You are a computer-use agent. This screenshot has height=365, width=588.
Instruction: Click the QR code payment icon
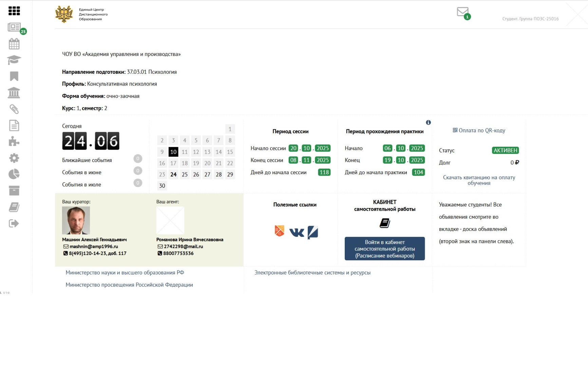coord(455,130)
